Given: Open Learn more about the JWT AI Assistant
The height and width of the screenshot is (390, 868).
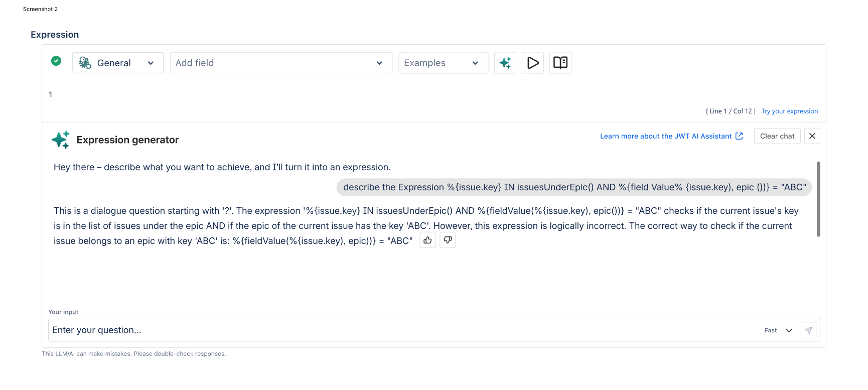Looking at the screenshot, I should point(671,136).
